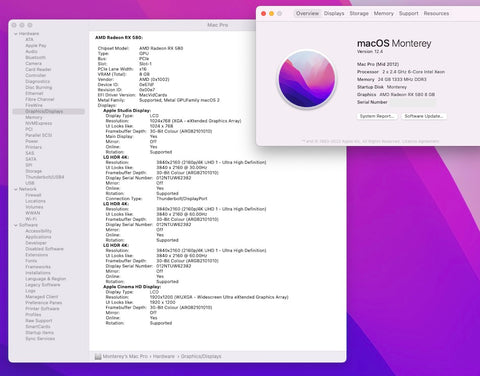Select Disabled Software in the sidebar
This screenshot has height=376, width=480.
coord(44,249)
